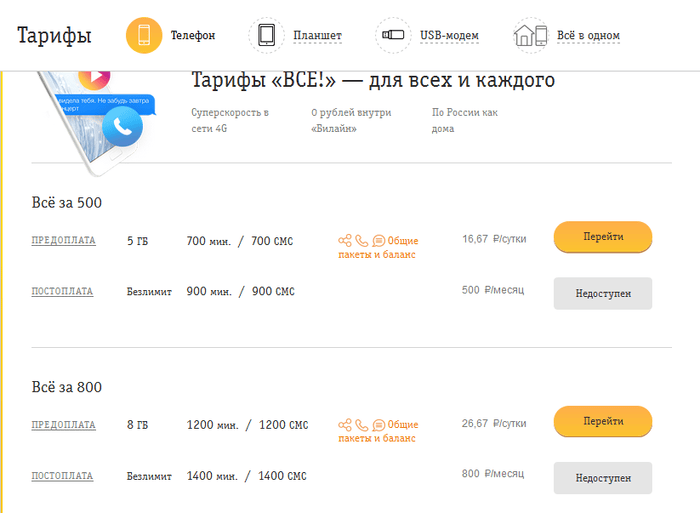Click the chat bubble icon in Всё за 800
Image resolution: width=700 pixels, height=513 pixels.
tap(378, 425)
